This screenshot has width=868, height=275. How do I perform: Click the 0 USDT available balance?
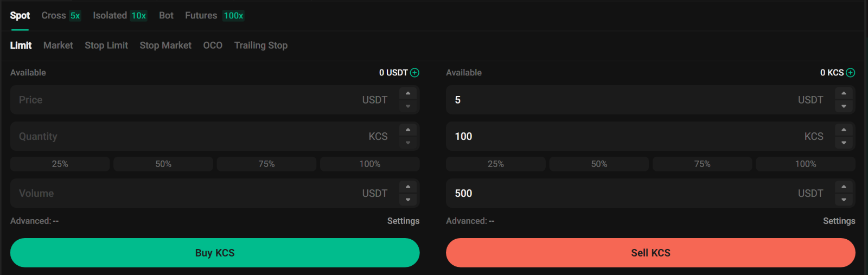393,73
